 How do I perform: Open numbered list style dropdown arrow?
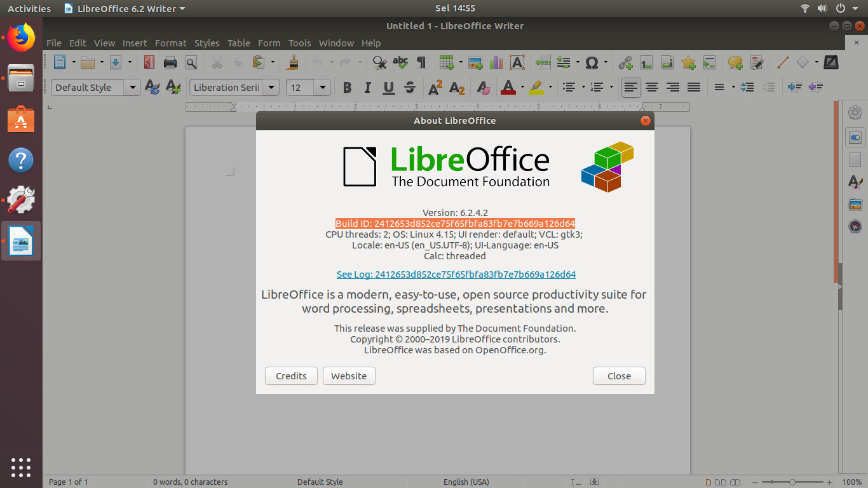(611, 87)
